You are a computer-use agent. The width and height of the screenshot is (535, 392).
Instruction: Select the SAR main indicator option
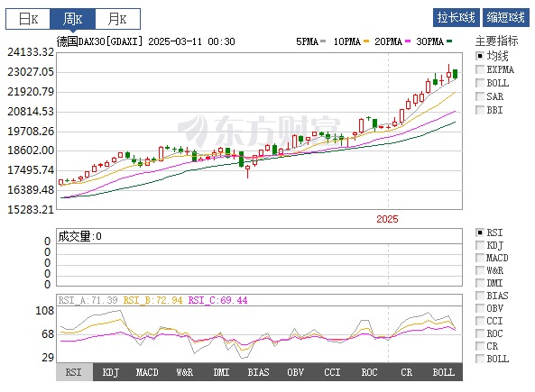pos(480,96)
